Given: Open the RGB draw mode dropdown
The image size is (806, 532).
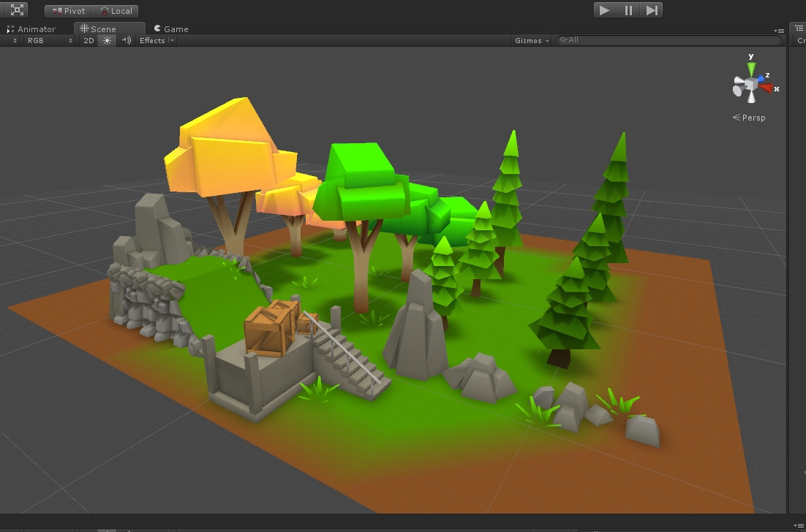Looking at the screenshot, I should pyautogui.click(x=49, y=41).
